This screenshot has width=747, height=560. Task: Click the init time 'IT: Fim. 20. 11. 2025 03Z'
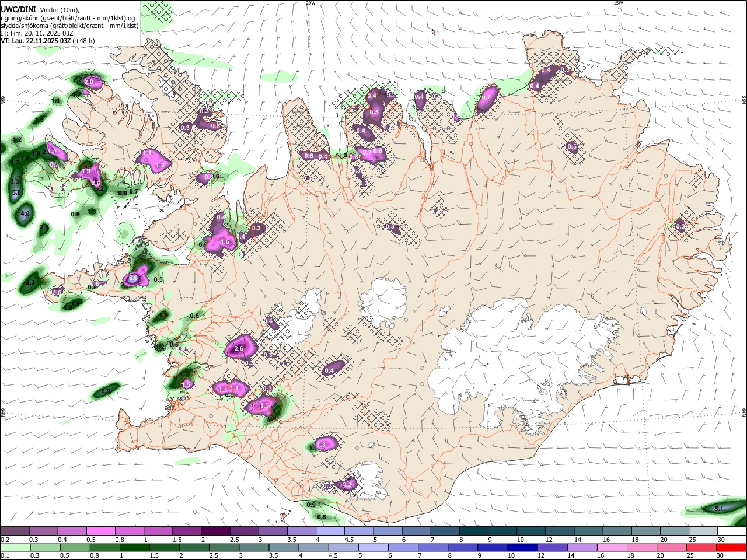tap(36, 33)
